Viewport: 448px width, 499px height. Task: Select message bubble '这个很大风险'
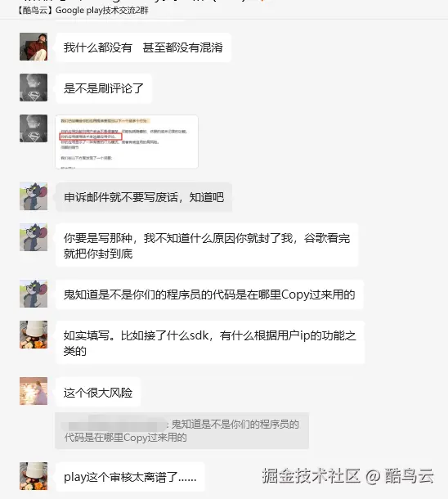98,393
